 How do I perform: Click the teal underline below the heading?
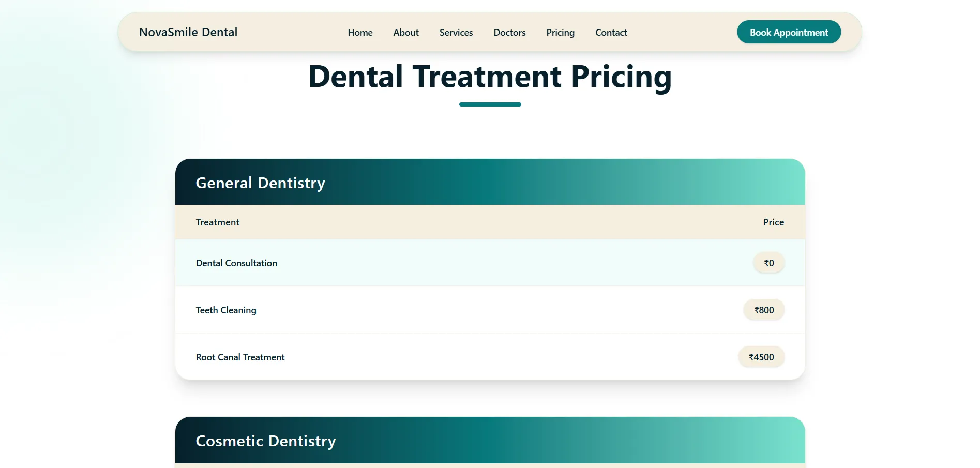[x=490, y=104]
